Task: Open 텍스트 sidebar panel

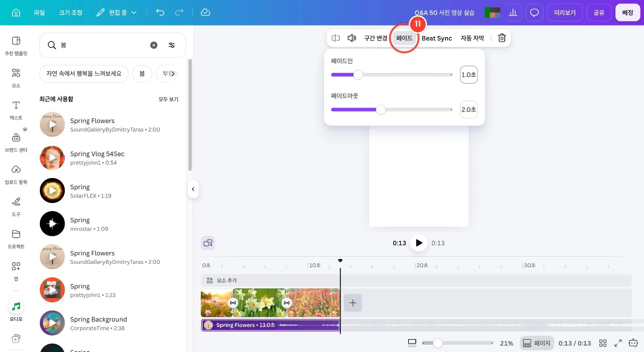Action: (16, 110)
